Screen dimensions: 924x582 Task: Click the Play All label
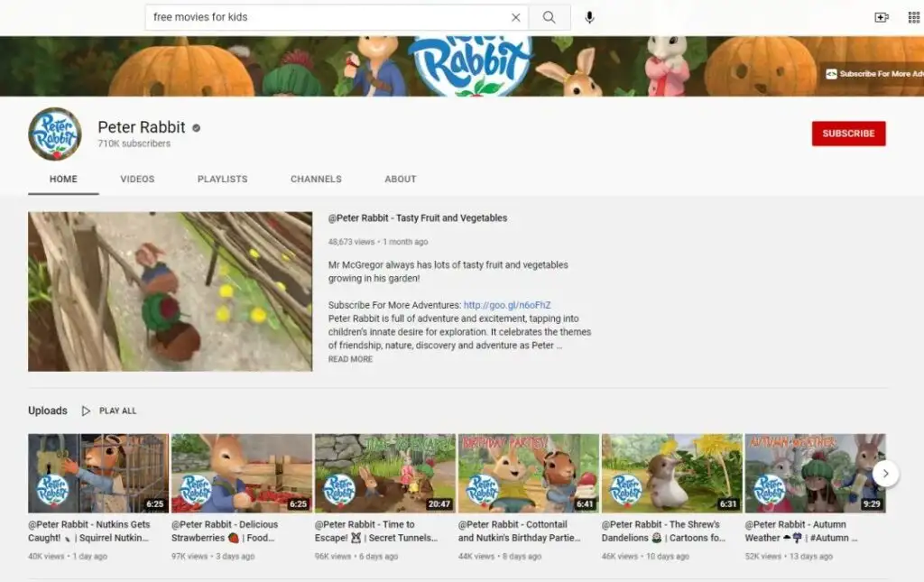tap(118, 411)
